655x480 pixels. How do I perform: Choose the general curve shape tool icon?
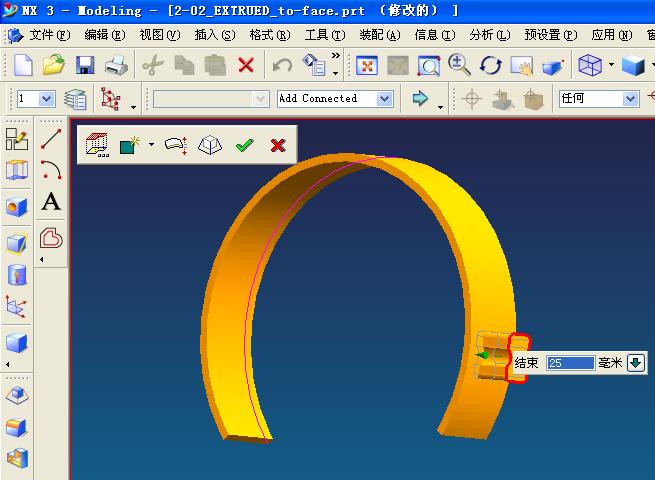coord(51,239)
